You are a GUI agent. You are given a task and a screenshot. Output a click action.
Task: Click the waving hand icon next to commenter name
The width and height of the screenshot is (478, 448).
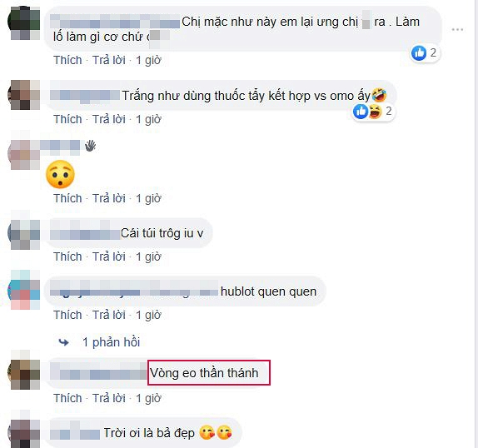pos(90,146)
